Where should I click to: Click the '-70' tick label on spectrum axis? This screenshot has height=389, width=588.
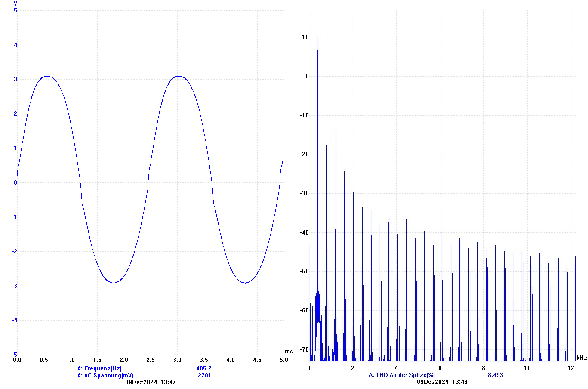(304, 349)
